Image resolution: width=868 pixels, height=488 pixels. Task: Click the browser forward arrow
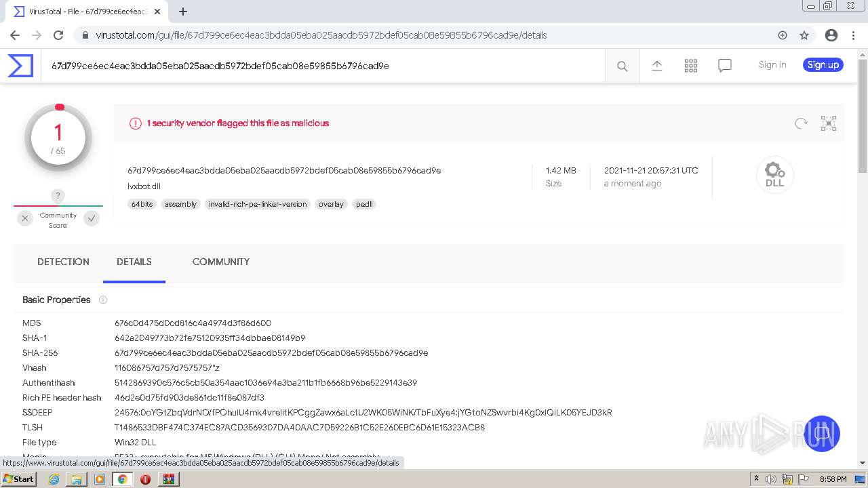37,35
